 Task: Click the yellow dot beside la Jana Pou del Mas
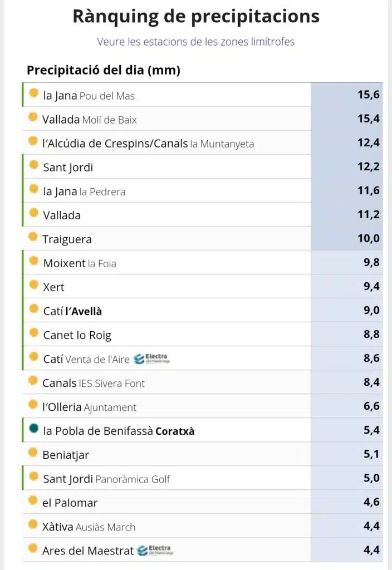click(x=34, y=93)
